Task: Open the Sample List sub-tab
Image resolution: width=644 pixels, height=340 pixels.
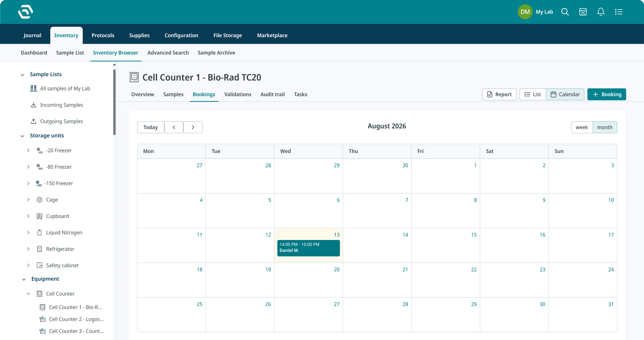Action: click(x=70, y=53)
